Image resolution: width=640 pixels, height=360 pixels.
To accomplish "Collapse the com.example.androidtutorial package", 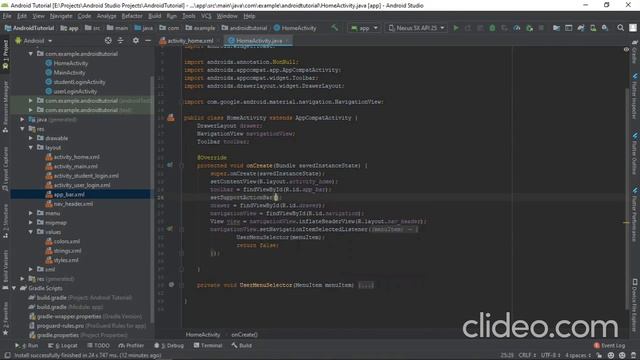I will (x=31, y=54).
